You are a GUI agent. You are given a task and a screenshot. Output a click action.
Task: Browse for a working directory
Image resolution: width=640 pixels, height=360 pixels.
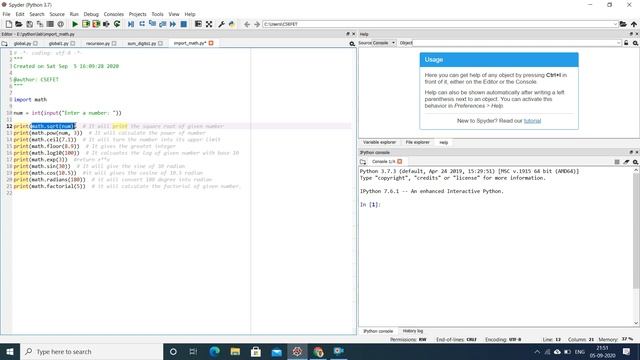pyautogui.click(x=623, y=24)
